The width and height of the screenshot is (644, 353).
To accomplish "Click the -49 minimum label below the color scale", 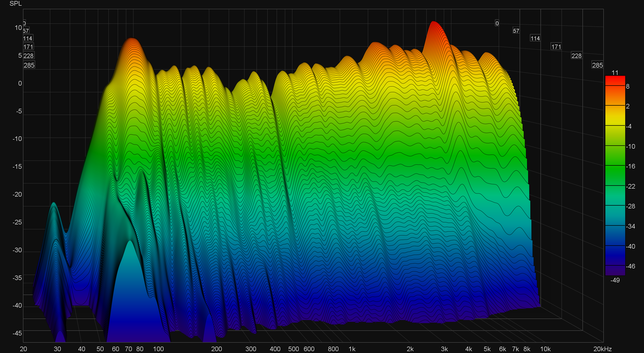I will point(615,280).
